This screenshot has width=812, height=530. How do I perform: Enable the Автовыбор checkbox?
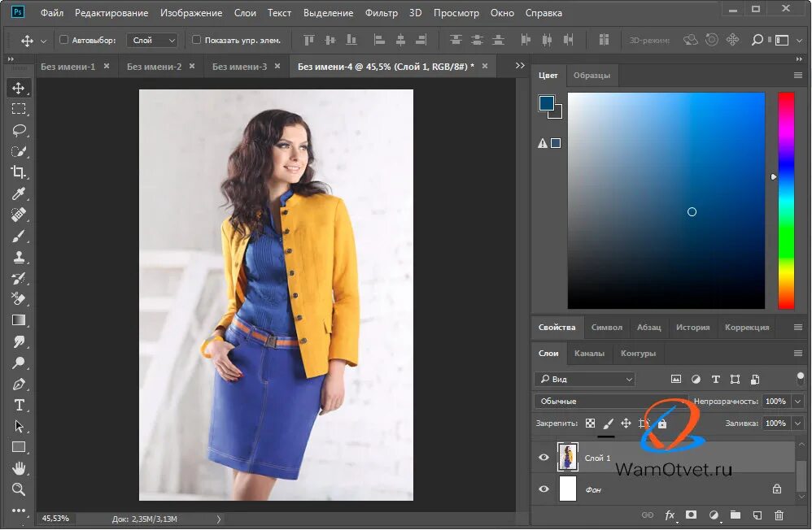(63, 39)
